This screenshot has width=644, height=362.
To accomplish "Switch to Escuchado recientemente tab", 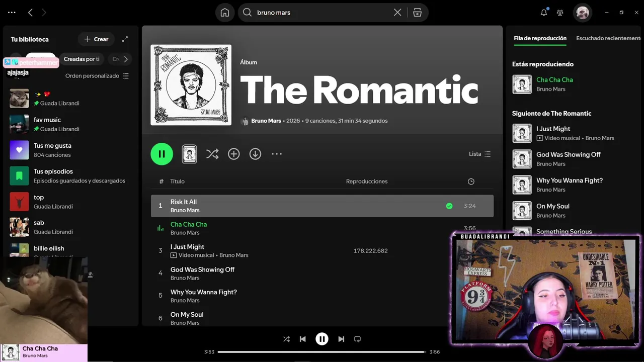I will pos(609,38).
